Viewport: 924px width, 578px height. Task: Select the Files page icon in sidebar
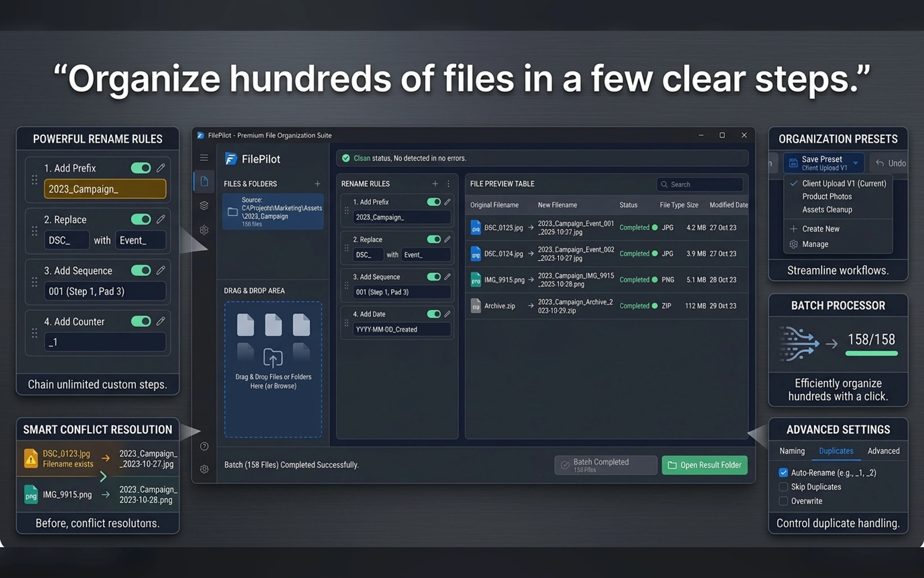(204, 181)
